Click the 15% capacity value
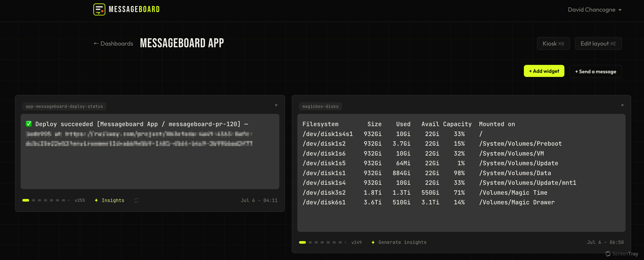The height and width of the screenshot is (260, 644). [x=459, y=144]
